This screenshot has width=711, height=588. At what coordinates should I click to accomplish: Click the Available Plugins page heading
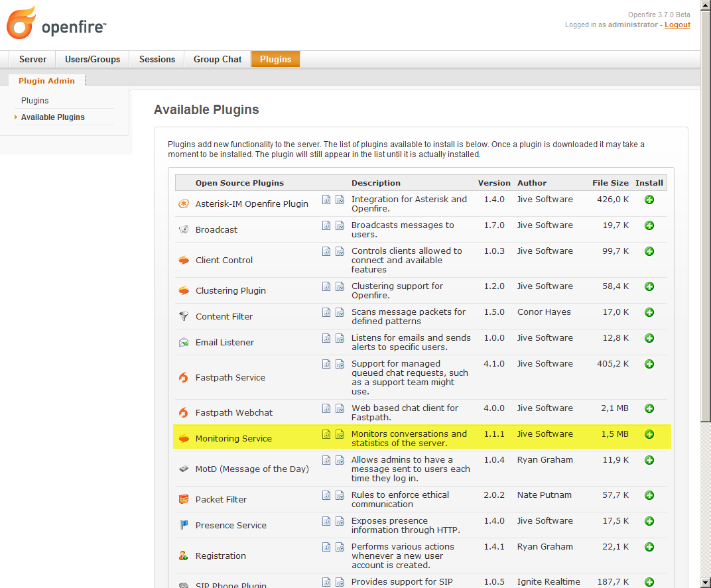pyautogui.click(x=206, y=110)
